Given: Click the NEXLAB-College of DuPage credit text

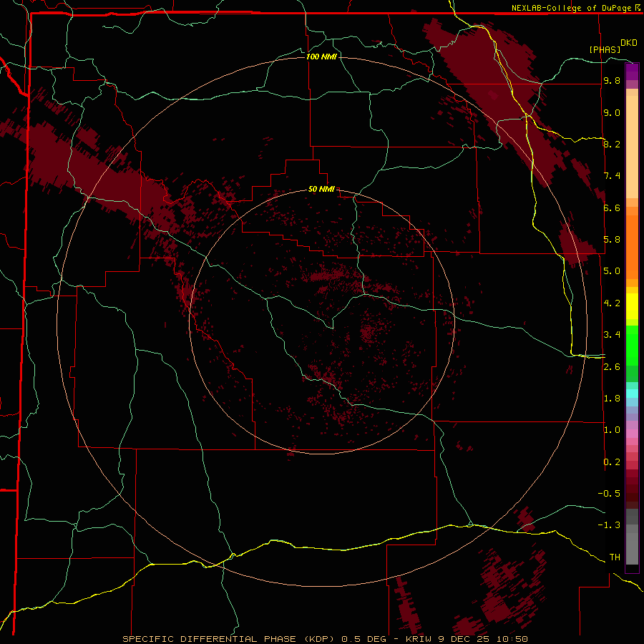Looking at the screenshot, I should [x=571, y=8].
